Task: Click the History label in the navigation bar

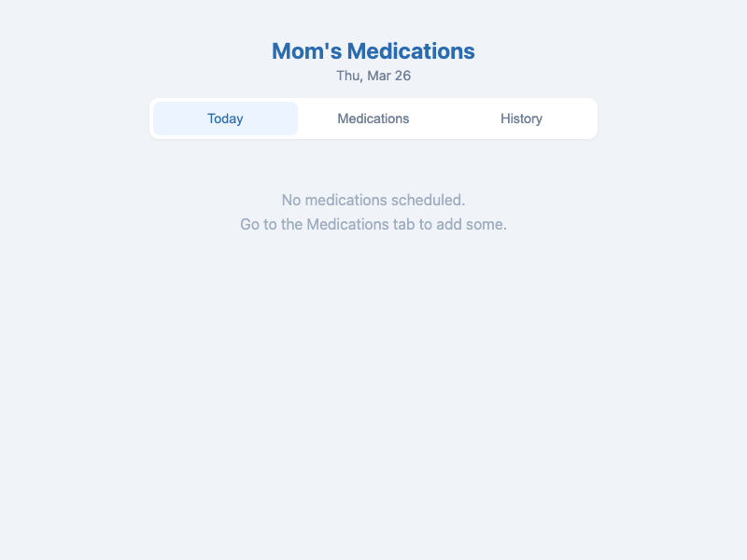Action: click(521, 119)
